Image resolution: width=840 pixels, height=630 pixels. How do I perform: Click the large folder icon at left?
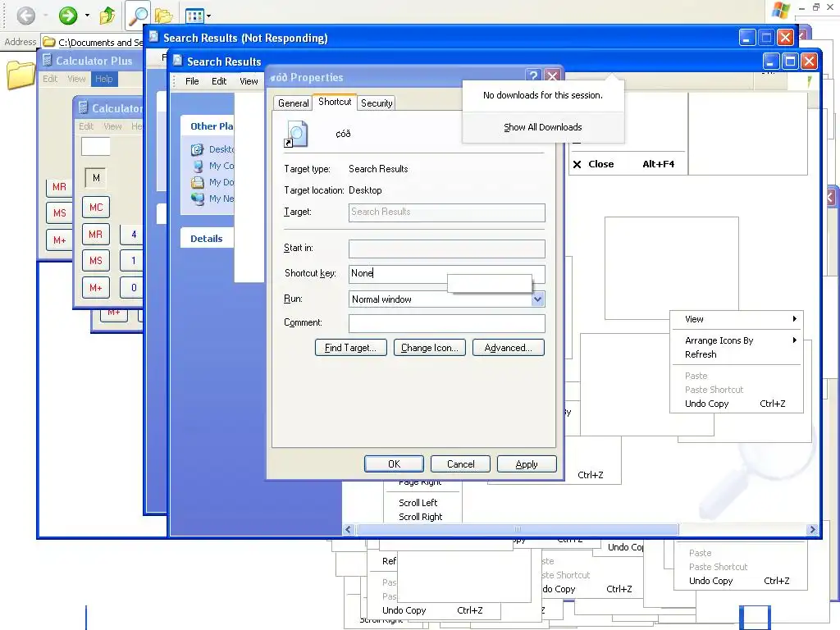pyautogui.click(x=21, y=75)
